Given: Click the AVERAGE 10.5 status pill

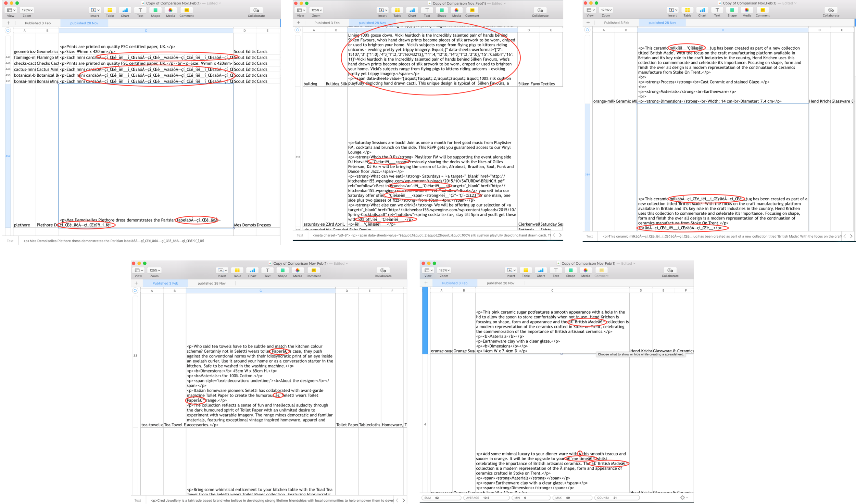Looking at the screenshot, I should 486,498.
